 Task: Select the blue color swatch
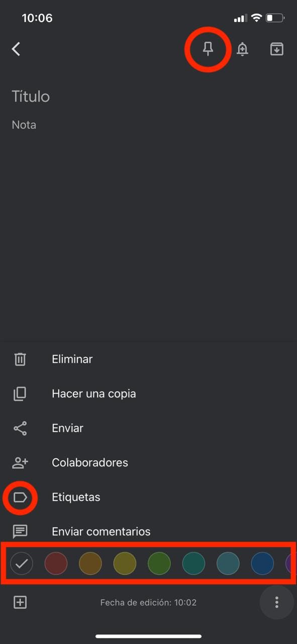point(262,563)
